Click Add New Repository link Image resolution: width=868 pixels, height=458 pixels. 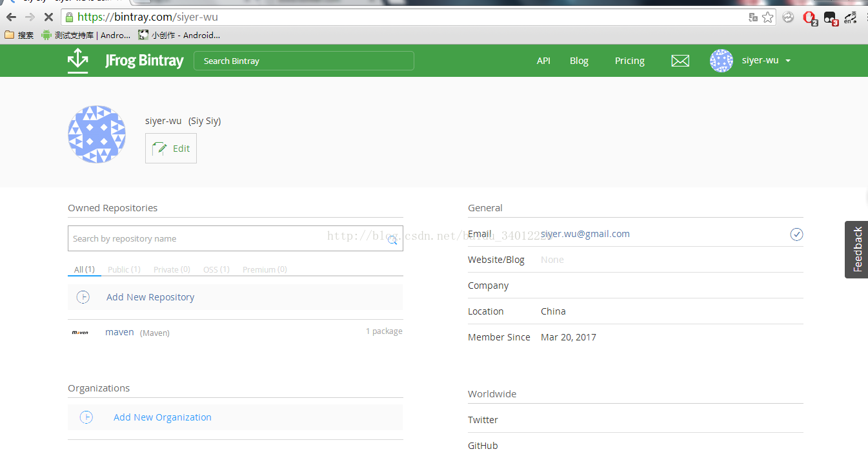[x=150, y=297]
